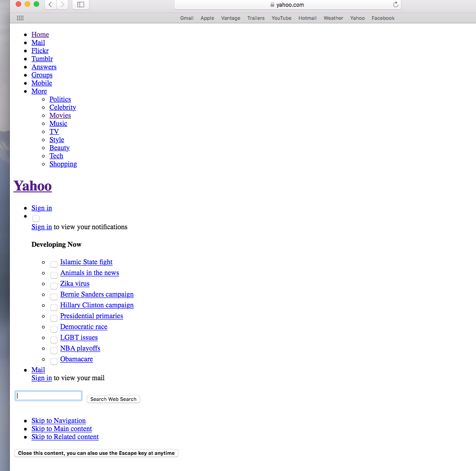Open the Style link
Screen dimensions: 476x471
[x=57, y=140]
